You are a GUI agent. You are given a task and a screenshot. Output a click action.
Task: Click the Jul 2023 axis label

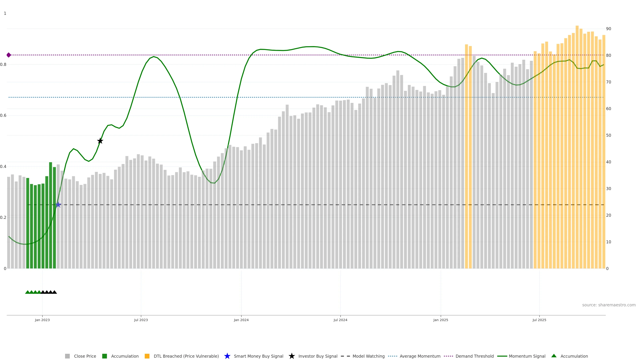click(x=141, y=320)
